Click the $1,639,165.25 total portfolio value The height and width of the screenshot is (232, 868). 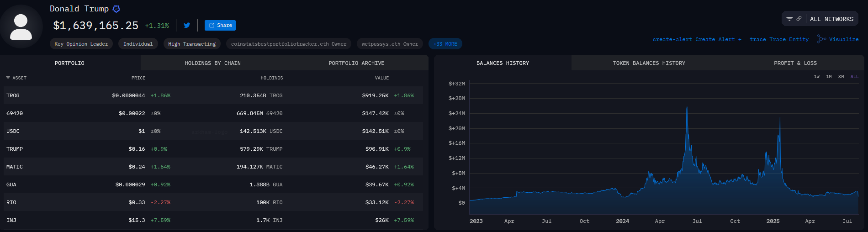[96, 26]
